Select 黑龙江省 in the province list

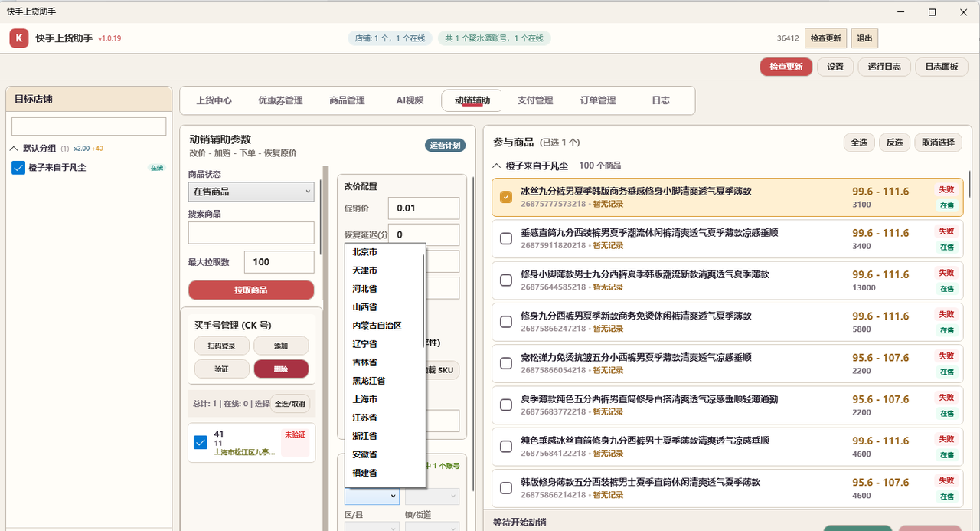coord(385,381)
